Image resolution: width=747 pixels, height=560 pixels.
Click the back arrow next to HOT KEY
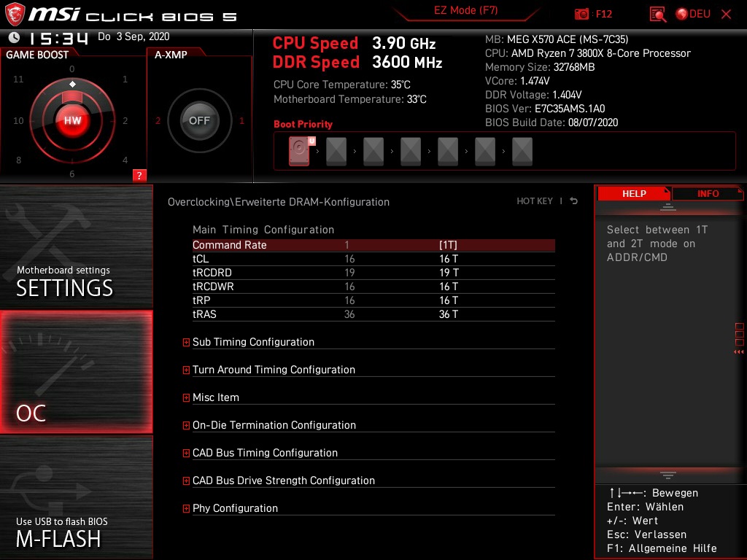click(x=573, y=201)
